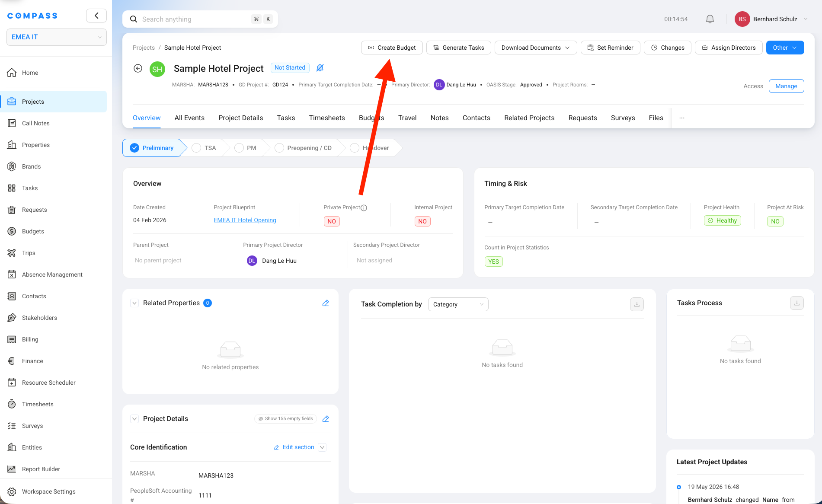Select the Handover stage
This screenshot has height=504, width=822.
tap(371, 148)
